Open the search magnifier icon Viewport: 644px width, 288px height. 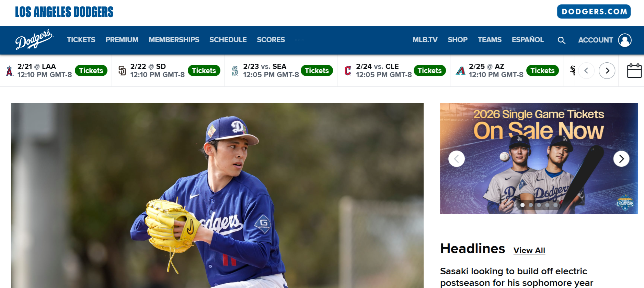pyautogui.click(x=561, y=40)
